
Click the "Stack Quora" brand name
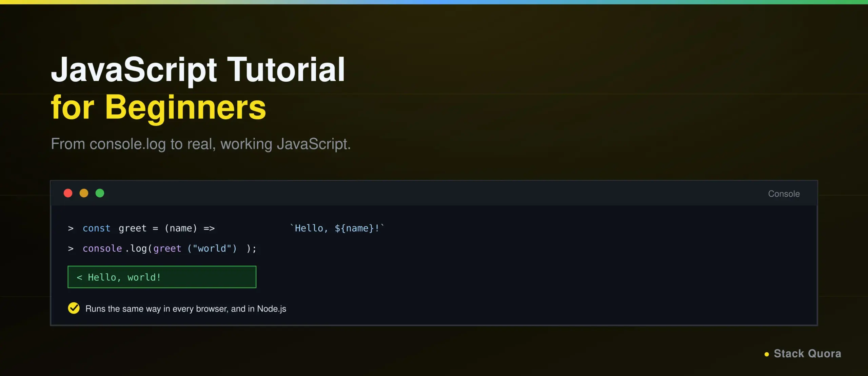point(807,354)
